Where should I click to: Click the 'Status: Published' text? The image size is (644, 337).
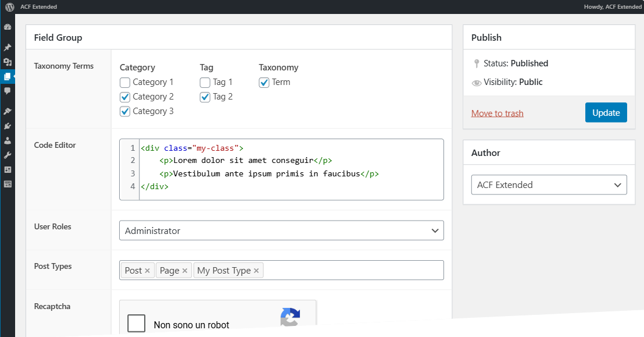tap(516, 63)
